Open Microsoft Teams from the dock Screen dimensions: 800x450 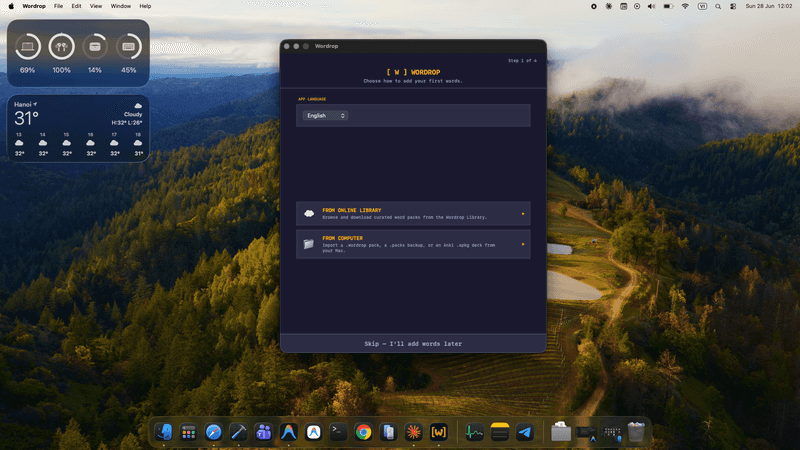(x=263, y=432)
